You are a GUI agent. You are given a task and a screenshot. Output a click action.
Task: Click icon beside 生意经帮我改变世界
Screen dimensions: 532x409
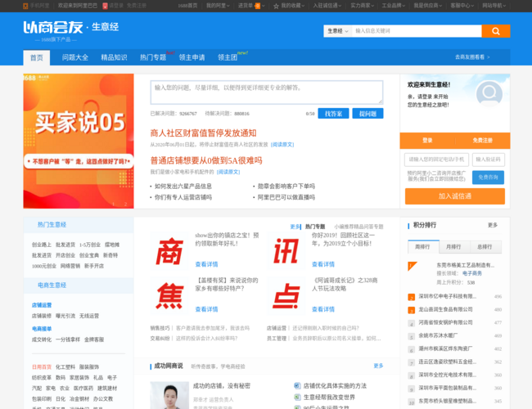pos(297,397)
